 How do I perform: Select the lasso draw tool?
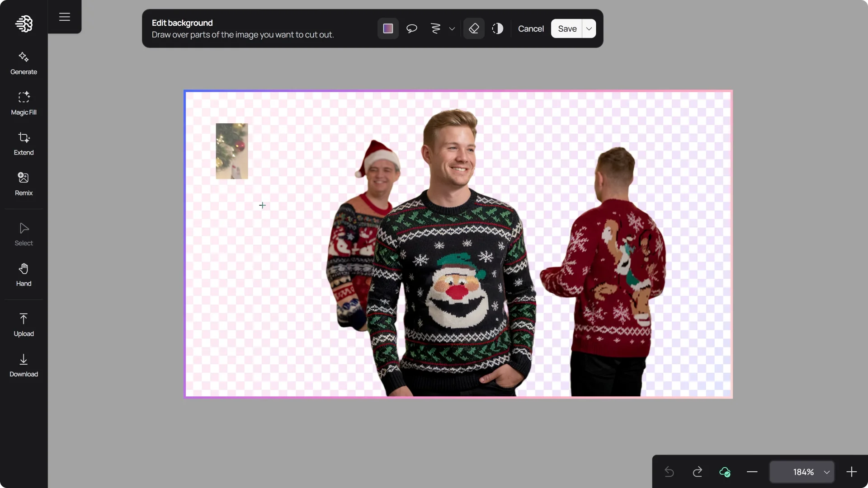pos(411,28)
